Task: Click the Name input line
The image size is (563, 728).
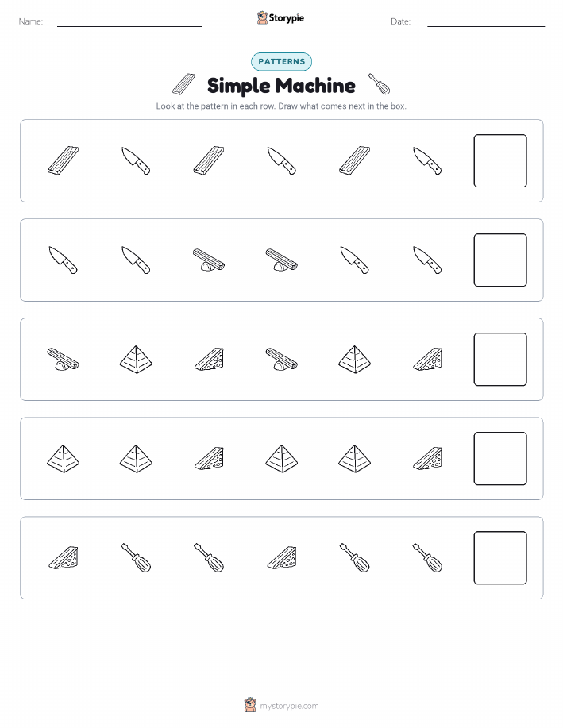Action: pyautogui.click(x=129, y=22)
